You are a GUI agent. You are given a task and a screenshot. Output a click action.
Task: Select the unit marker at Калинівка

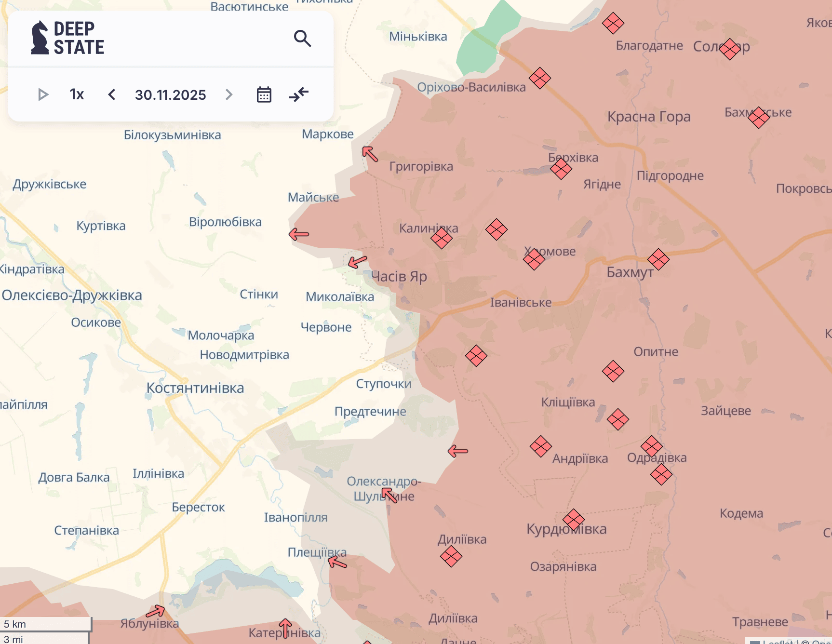pos(441,238)
